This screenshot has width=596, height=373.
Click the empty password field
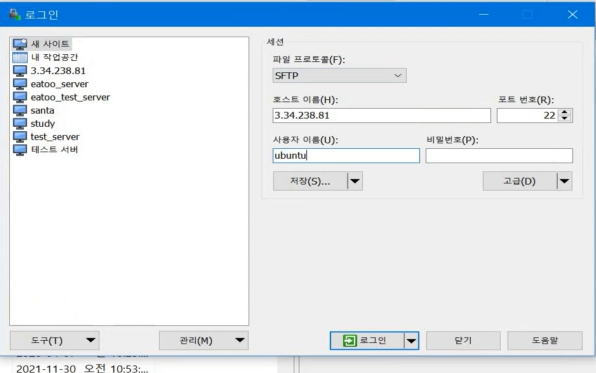499,156
